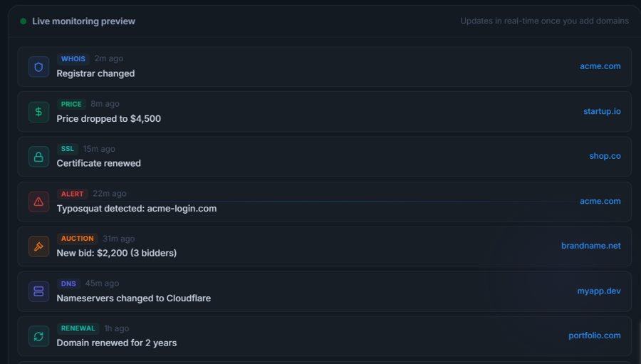This screenshot has width=641, height=364.
Task: Click the '15m ago' timestamp
Action: tap(99, 149)
